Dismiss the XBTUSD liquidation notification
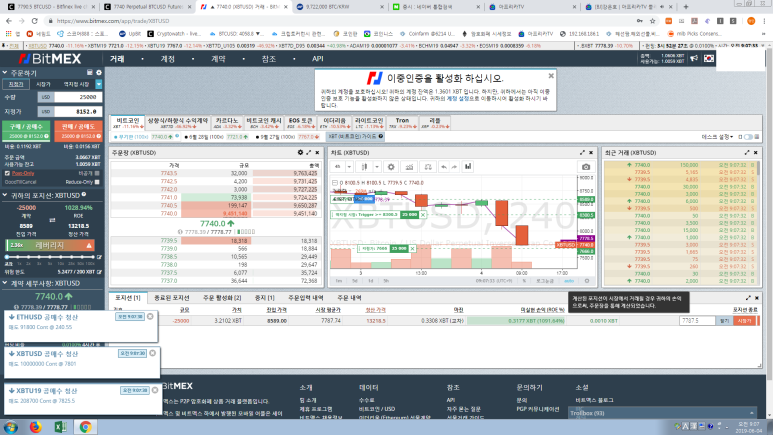Image resolution: width=773 pixels, height=435 pixels. pyautogui.click(x=153, y=353)
